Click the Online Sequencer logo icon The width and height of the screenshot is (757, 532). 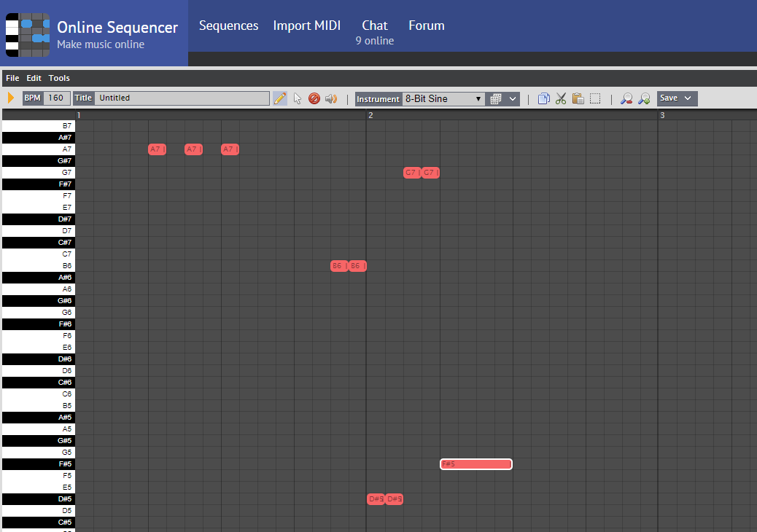28,35
